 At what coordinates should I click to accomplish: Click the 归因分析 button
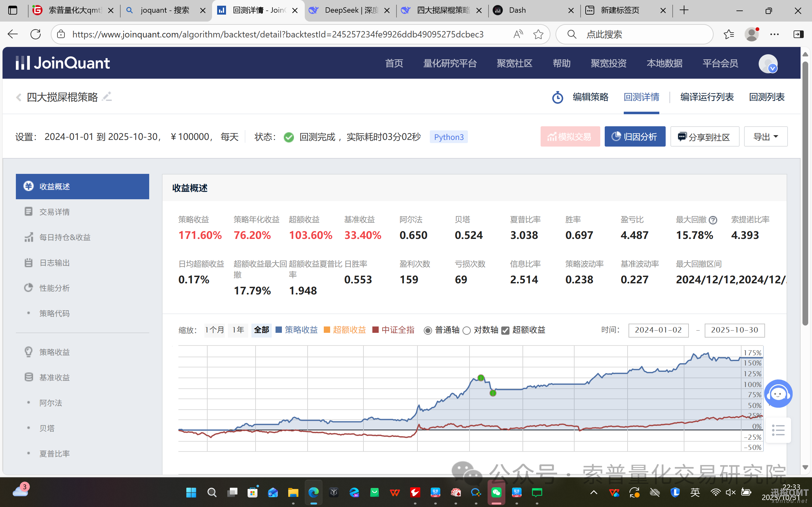pyautogui.click(x=635, y=137)
